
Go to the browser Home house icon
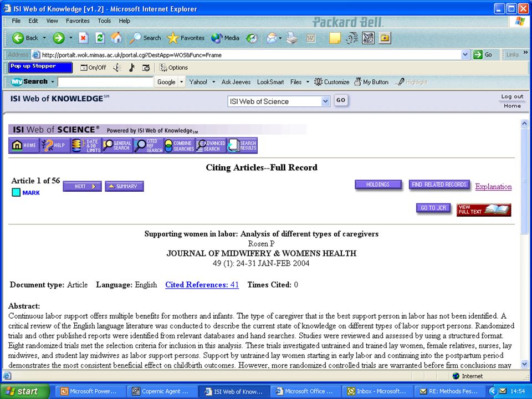click(x=116, y=38)
